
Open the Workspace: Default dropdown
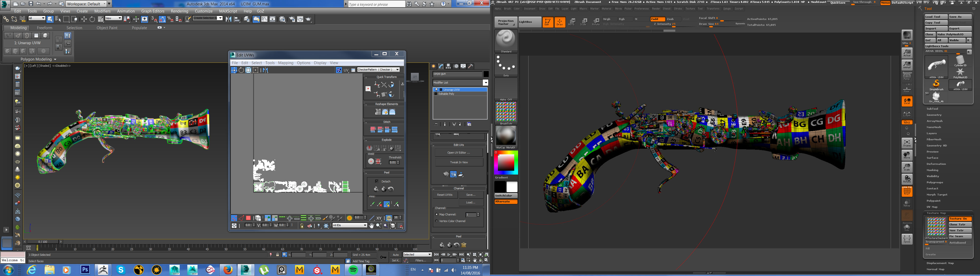(86, 4)
